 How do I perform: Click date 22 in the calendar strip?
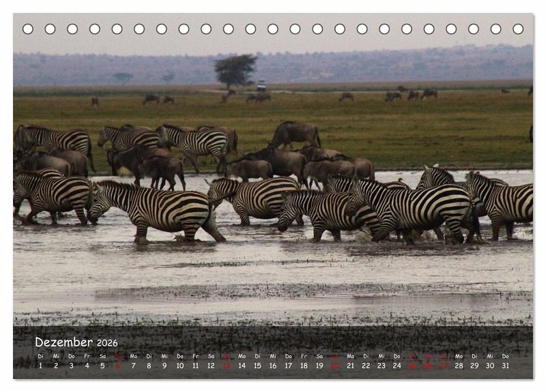[366, 365]
